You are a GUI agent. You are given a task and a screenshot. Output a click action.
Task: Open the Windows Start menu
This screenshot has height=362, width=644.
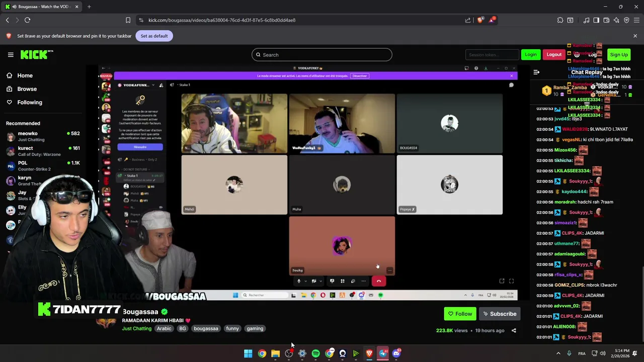pos(248,353)
